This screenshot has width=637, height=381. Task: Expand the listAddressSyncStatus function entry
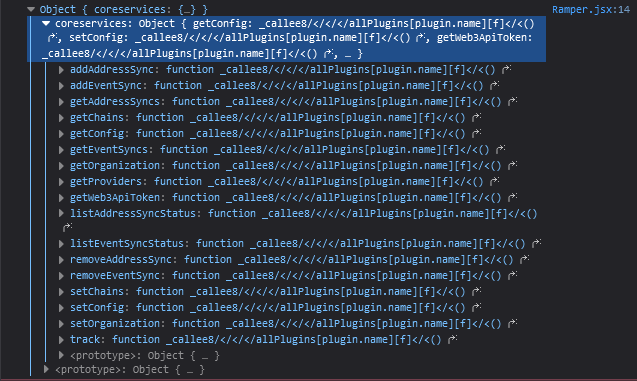61,213
